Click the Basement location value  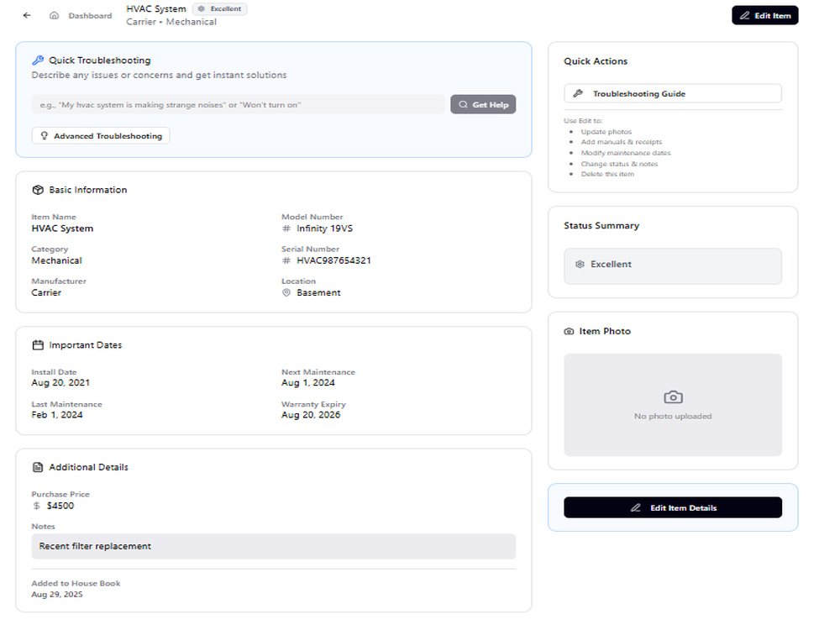coord(318,292)
